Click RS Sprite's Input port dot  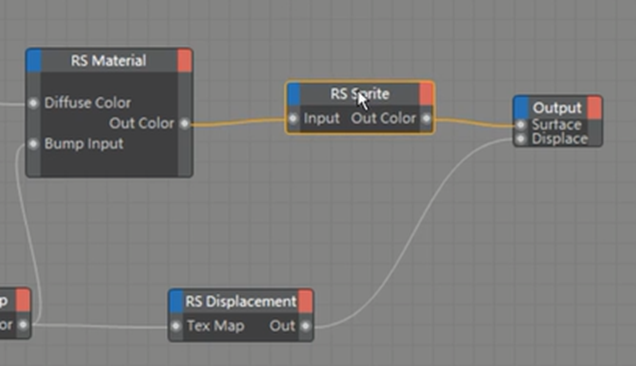coord(293,118)
